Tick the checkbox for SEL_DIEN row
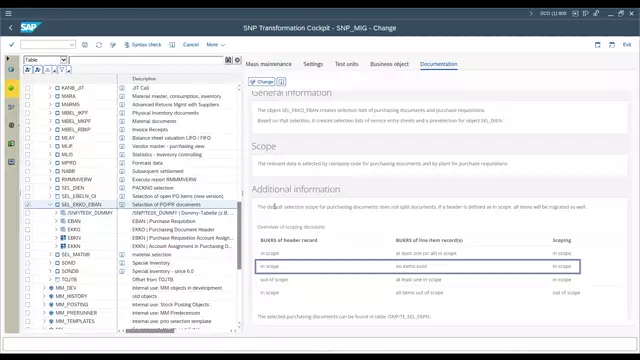Viewport: 640px width, 360px height. [x=27, y=188]
